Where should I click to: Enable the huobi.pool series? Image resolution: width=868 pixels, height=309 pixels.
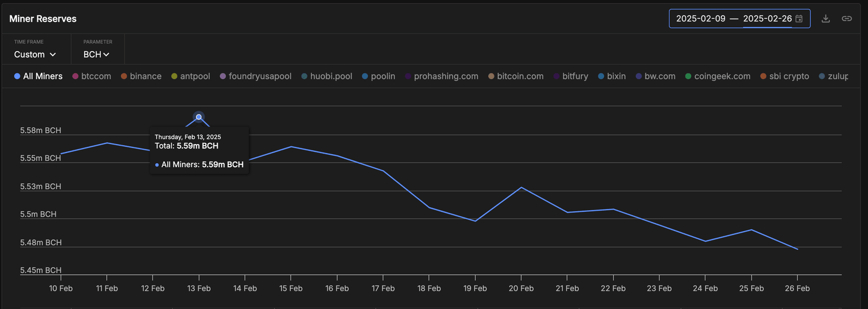(x=327, y=76)
